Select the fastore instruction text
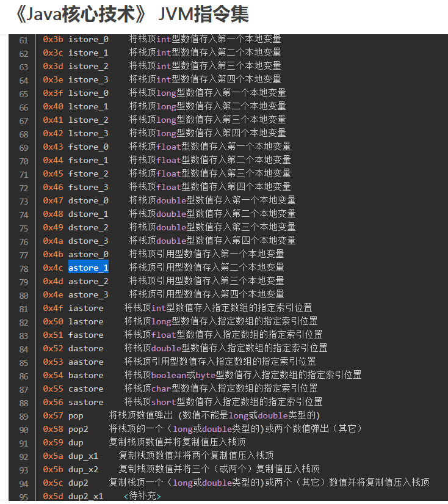 (85, 335)
